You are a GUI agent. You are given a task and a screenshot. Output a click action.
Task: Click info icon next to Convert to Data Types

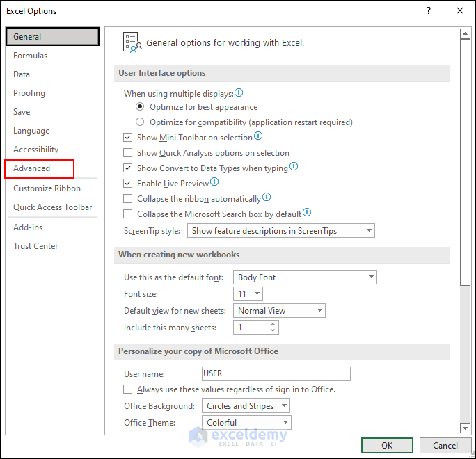click(x=294, y=166)
